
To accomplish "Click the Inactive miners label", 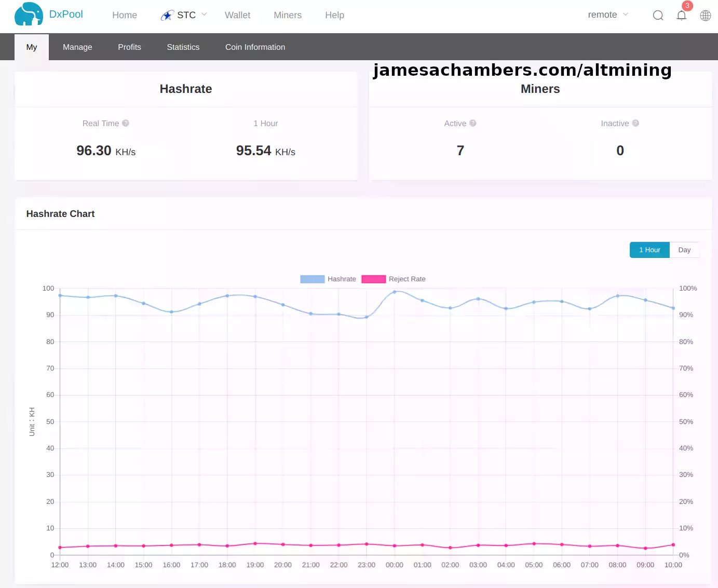I will point(615,124).
